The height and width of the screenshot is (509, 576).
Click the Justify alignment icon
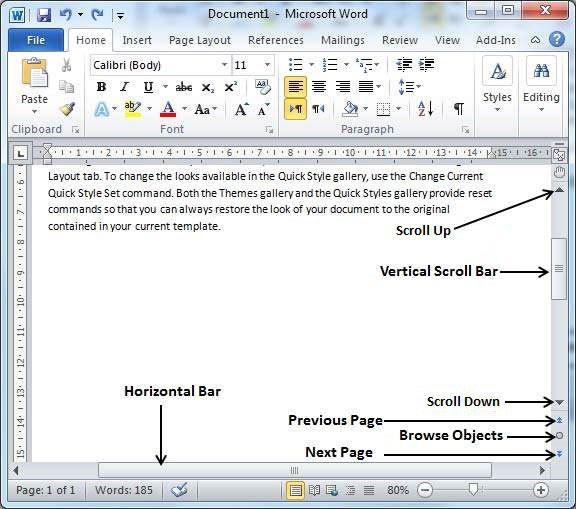(366, 87)
